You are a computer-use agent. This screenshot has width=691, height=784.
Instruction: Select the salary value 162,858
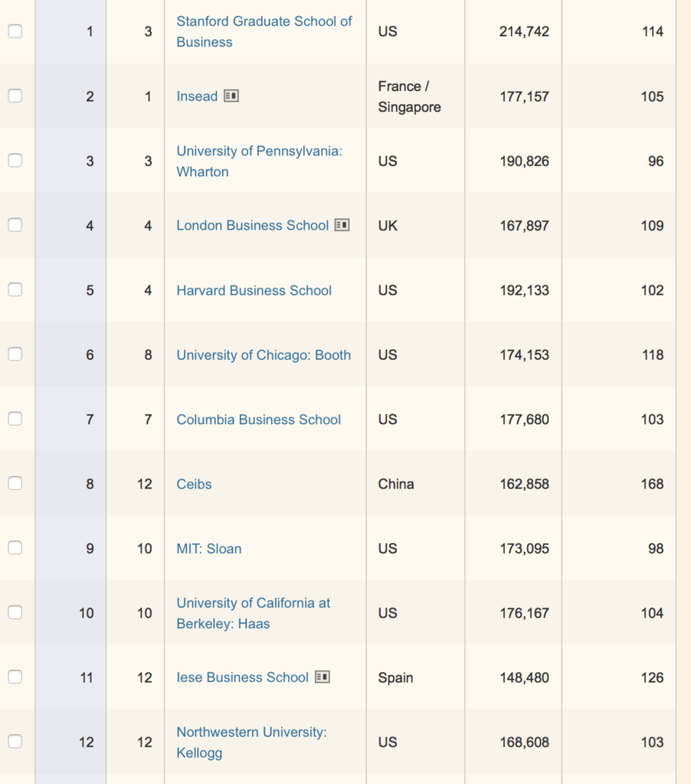coord(525,484)
